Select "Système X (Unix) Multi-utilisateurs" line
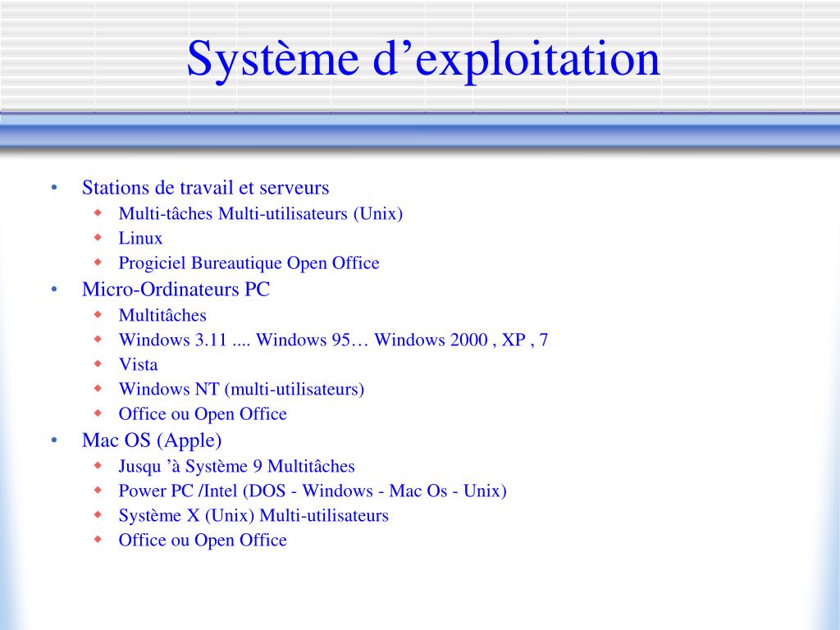This screenshot has height=630, width=840. [x=253, y=515]
